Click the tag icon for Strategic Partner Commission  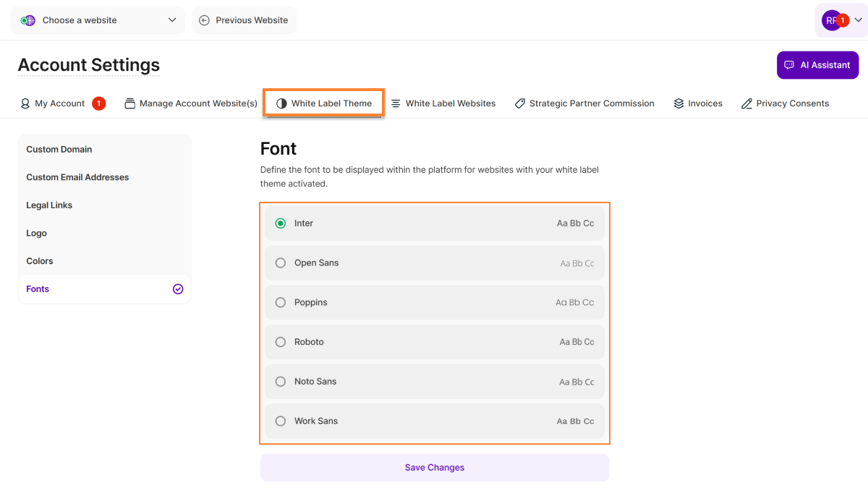(519, 103)
